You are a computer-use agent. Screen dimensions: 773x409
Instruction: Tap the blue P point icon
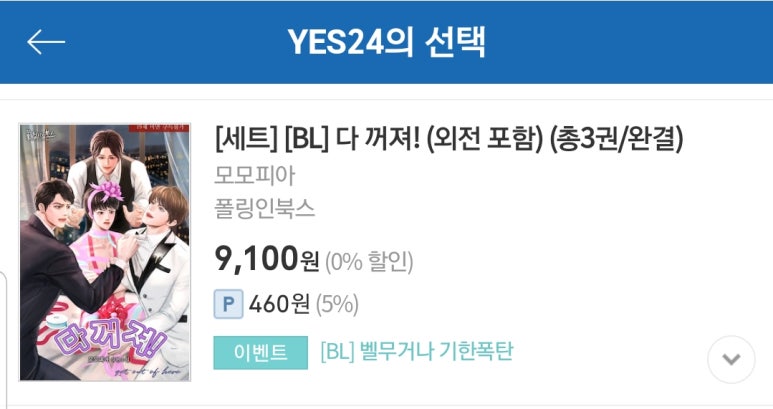click(x=229, y=303)
